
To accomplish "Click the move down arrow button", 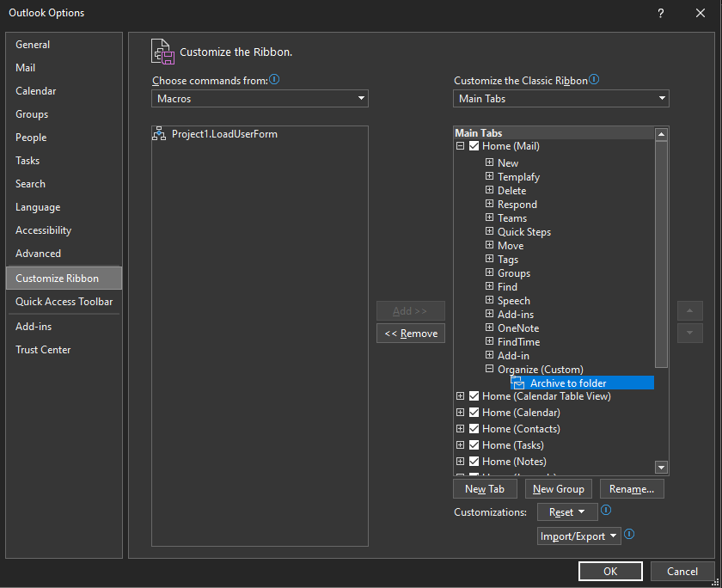I will click(x=689, y=333).
